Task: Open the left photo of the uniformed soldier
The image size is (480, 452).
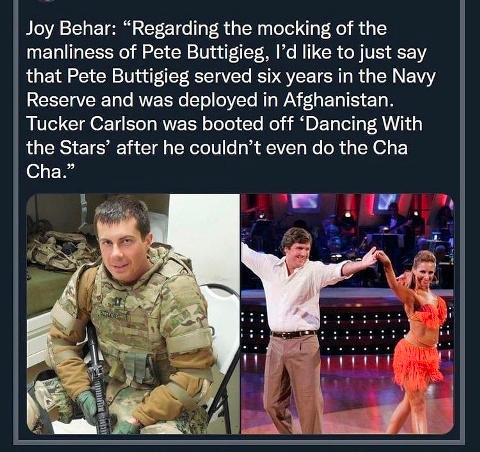Action: point(133,314)
